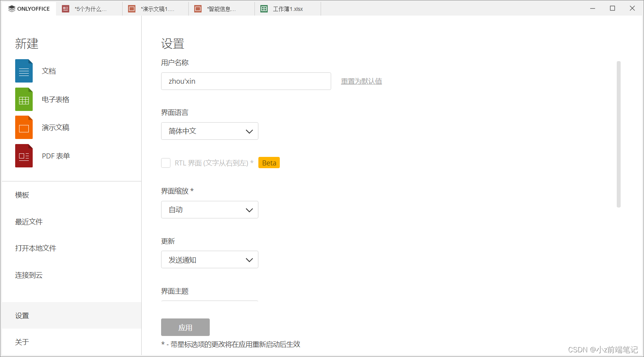Switch to the 工作簿1.xlsx spreadsheet tab
The image size is (644, 357).
coord(288,9)
